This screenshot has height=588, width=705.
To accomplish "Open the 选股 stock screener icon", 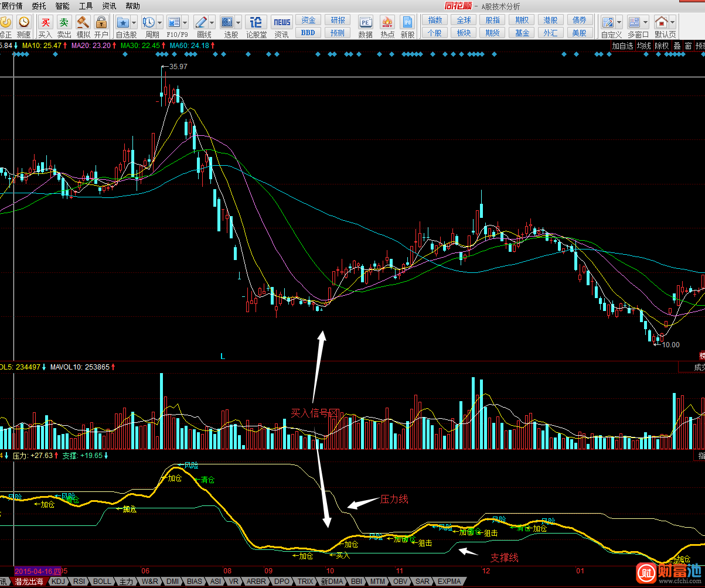I will (x=227, y=22).
